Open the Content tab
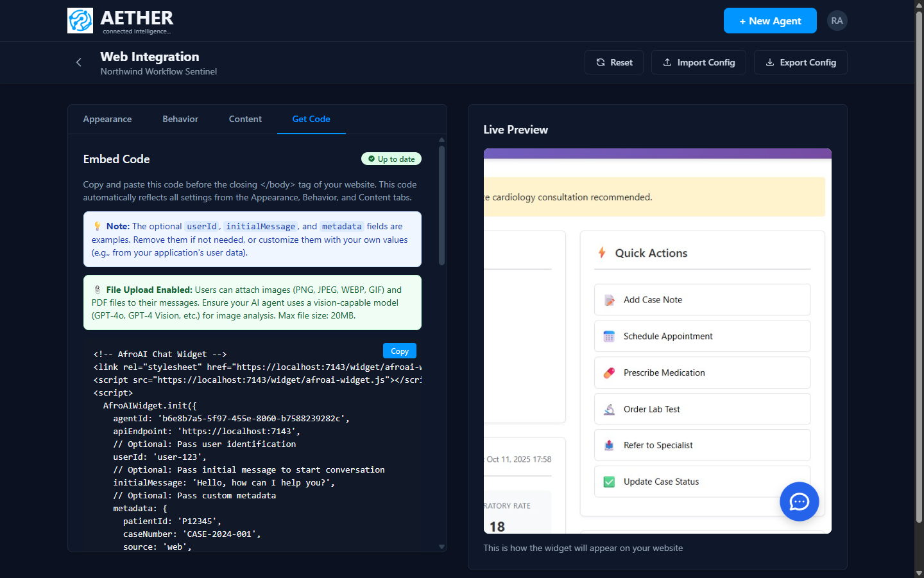Image resolution: width=924 pixels, height=578 pixels. 245,119
